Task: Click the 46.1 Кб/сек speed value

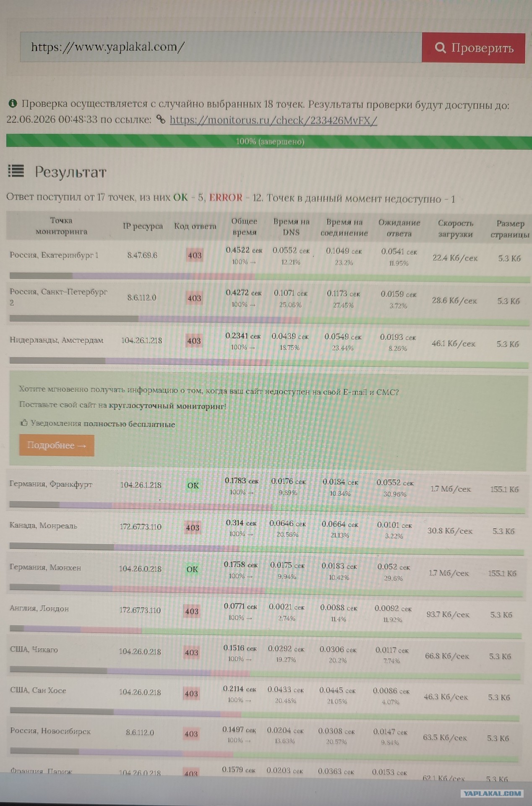Action: coord(454,344)
